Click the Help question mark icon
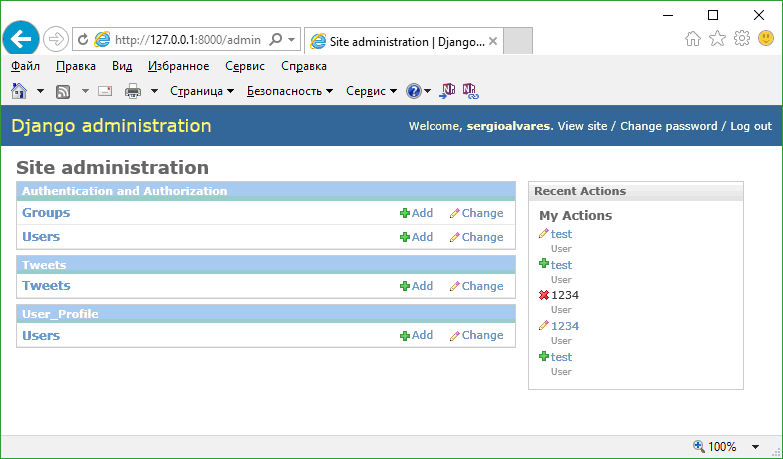 (x=413, y=91)
